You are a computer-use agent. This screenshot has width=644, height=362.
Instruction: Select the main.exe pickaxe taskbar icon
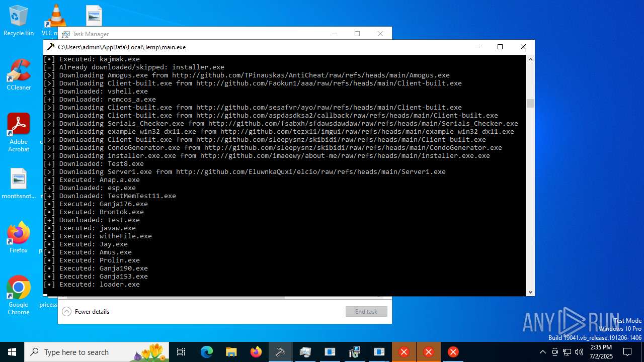coord(280,352)
